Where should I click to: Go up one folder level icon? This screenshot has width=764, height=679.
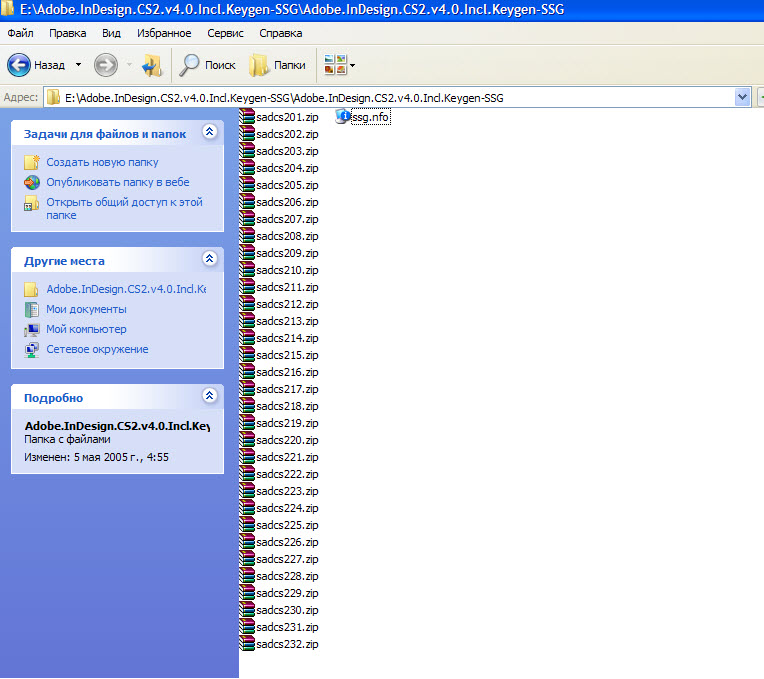pyautogui.click(x=152, y=65)
